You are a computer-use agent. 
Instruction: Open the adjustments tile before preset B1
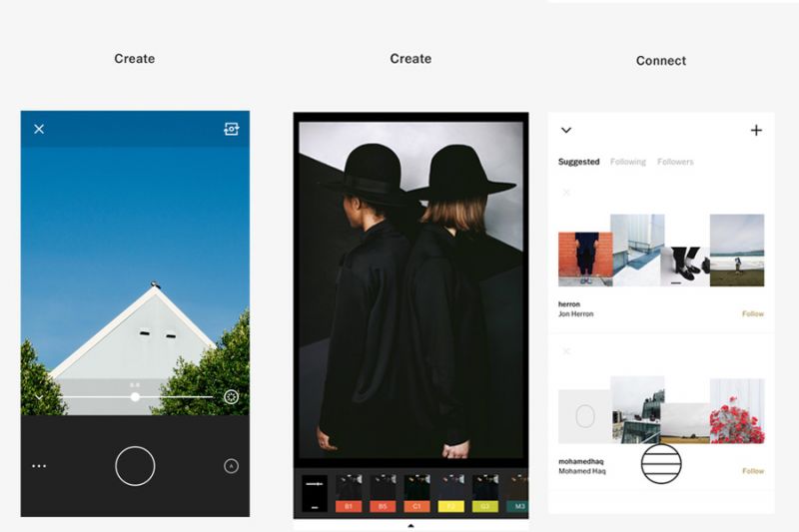tap(315, 493)
